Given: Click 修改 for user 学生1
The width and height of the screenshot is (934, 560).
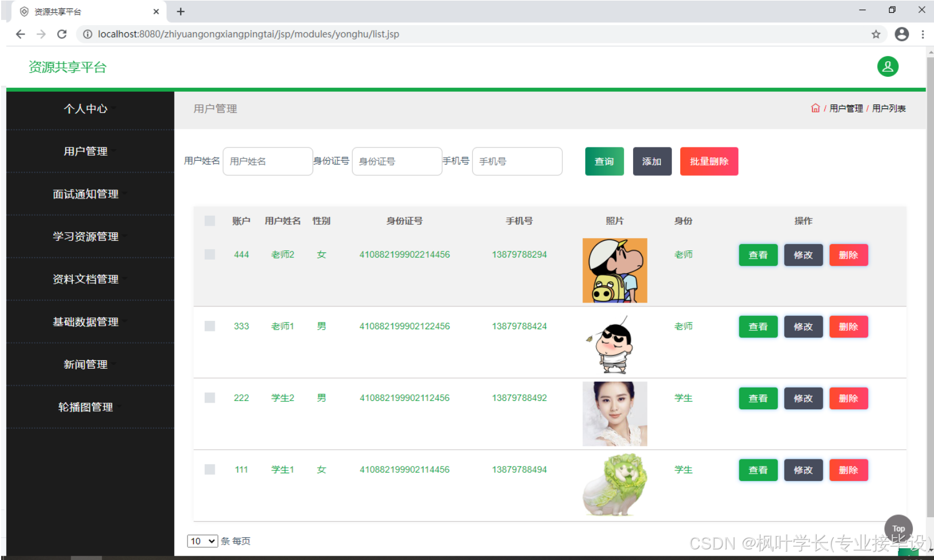Looking at the screenshot, I should click(x=803, y=470).
